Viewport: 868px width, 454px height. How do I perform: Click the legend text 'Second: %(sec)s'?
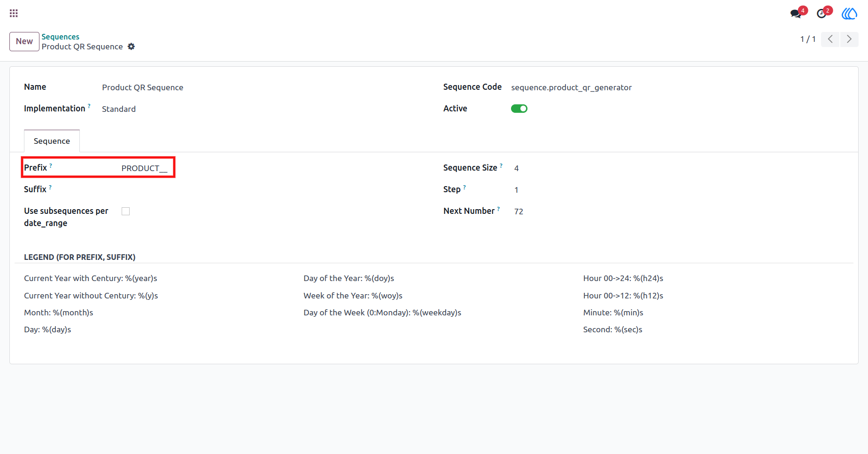click(613, 329)
